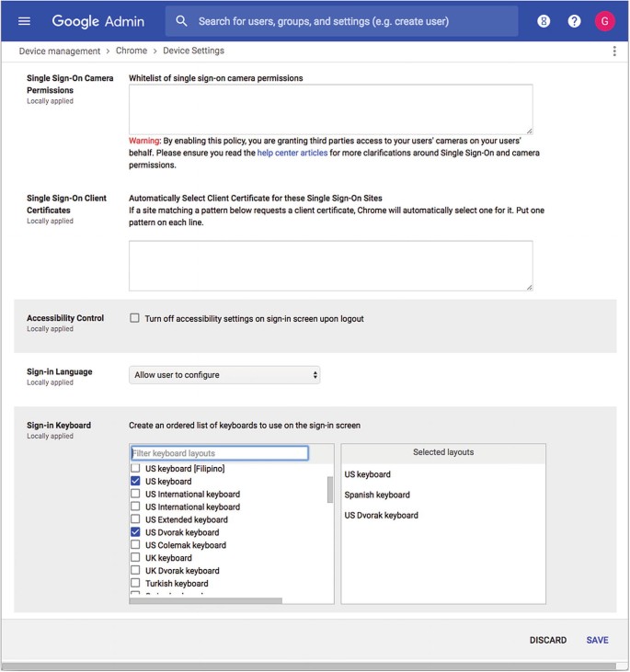
Task: Click the SAVE button
Action: click(598, 640)
